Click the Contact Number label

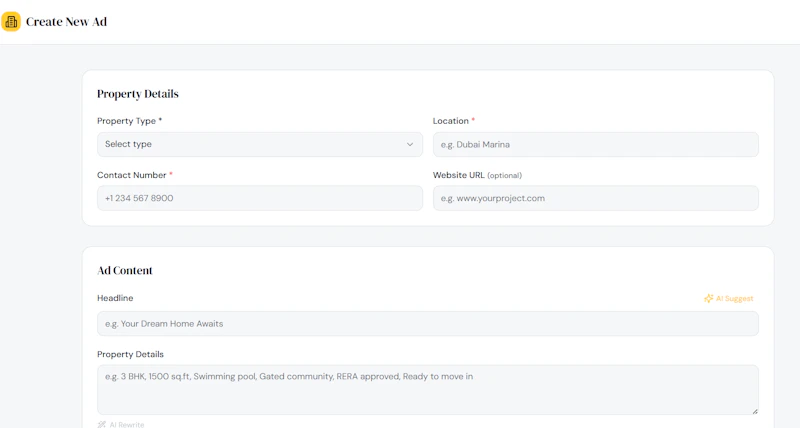(x=135, y=175)
